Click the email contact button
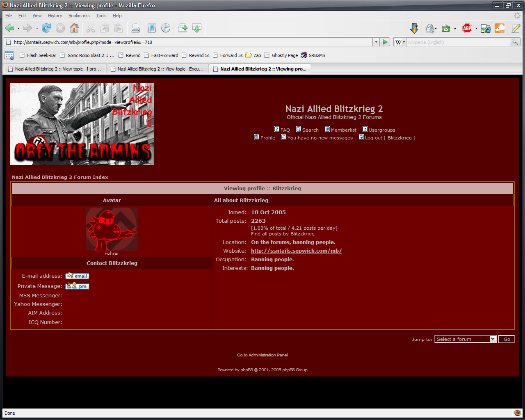Image resolution: width=525 pixels, height=420 pixels. coord(77,276)
